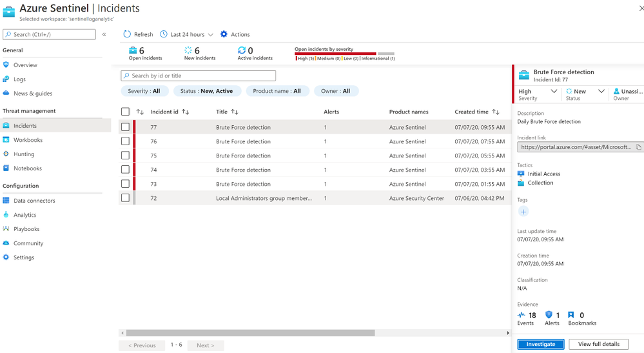Click the Logs icon in sidebar
Screen dimensions: 644x353
[x=6, y=79]
